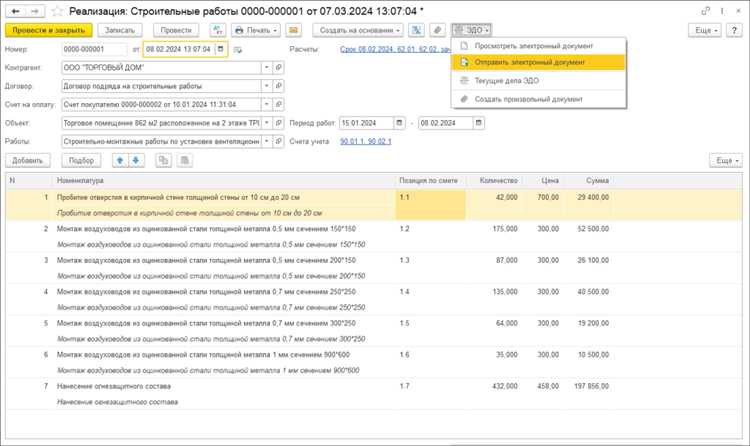
Task: Open the Расчеты link Срок 08.02.2024
Action: 395,49
